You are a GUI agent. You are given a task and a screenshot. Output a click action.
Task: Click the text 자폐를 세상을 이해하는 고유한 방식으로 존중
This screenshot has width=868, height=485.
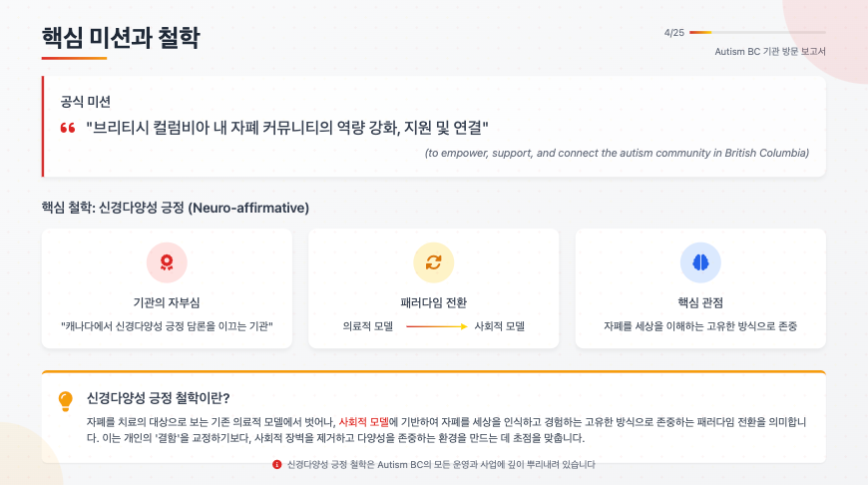[x=700, y=326]
